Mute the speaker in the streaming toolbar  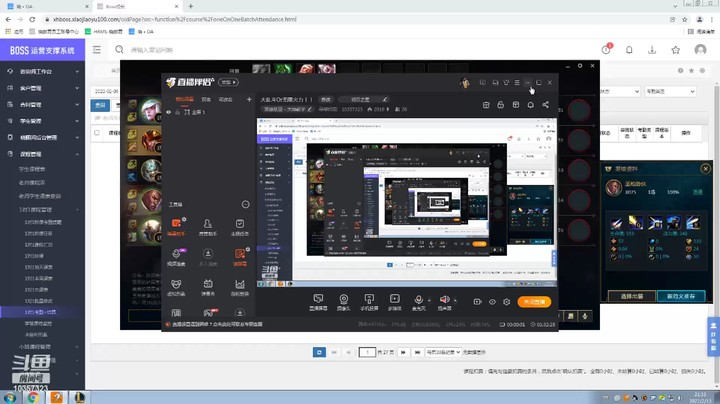tap(444, 302)
